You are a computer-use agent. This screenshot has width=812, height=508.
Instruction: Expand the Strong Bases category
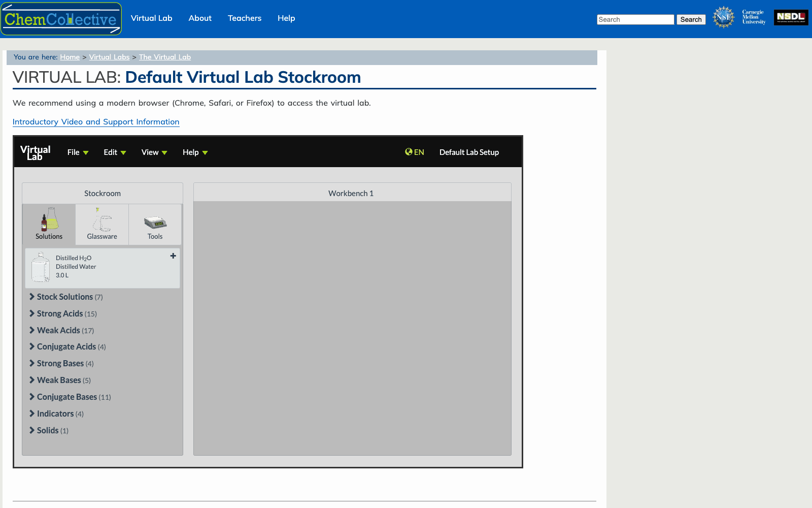(61, 363)
